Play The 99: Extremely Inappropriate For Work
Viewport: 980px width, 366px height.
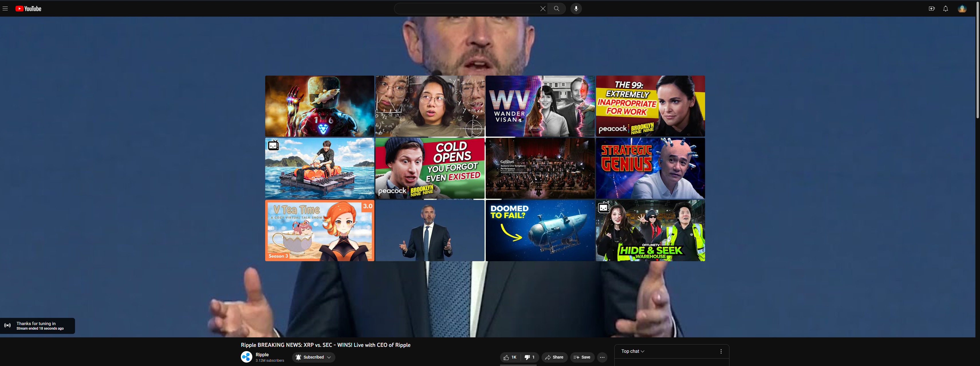tap(650, 106)
